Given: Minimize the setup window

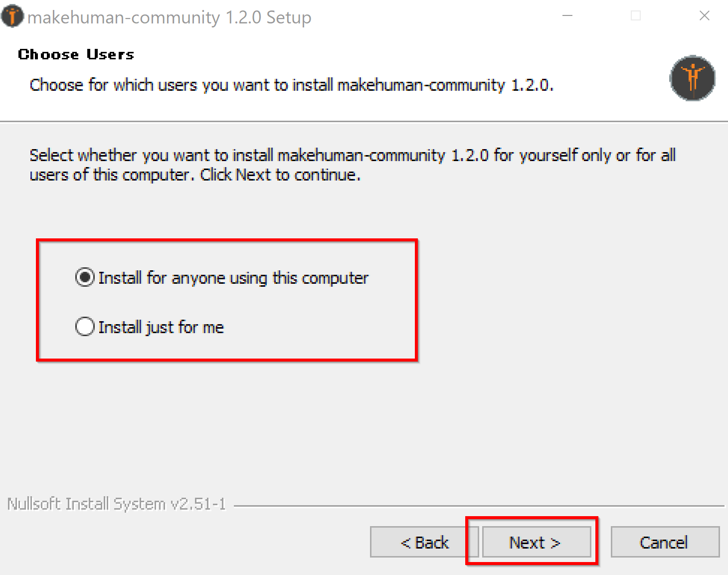Looking at the screenshot, I should pyautogui.click(x=567, y=16).
